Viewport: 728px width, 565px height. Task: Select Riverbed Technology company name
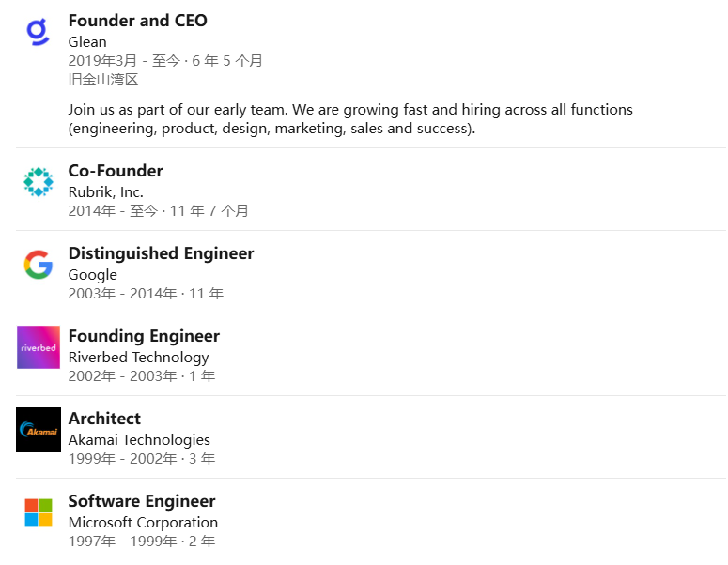coord(138,358)
